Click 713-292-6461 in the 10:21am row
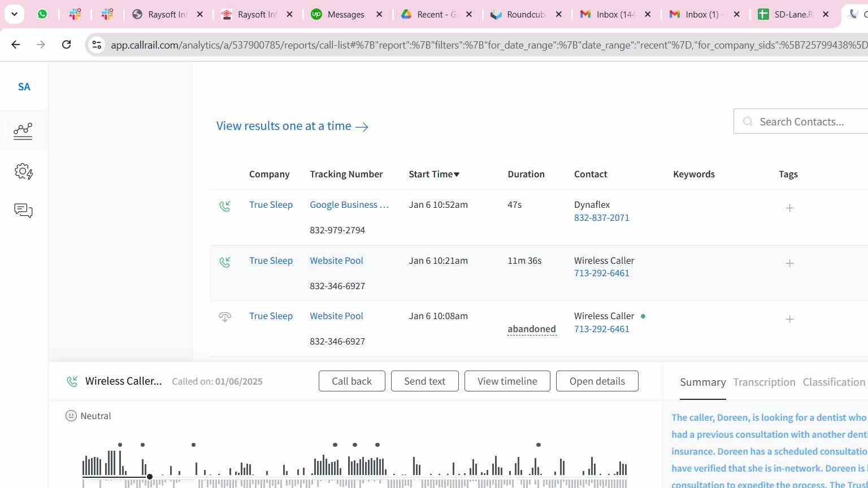The image size is (868, 488). (x=601, y=273)
